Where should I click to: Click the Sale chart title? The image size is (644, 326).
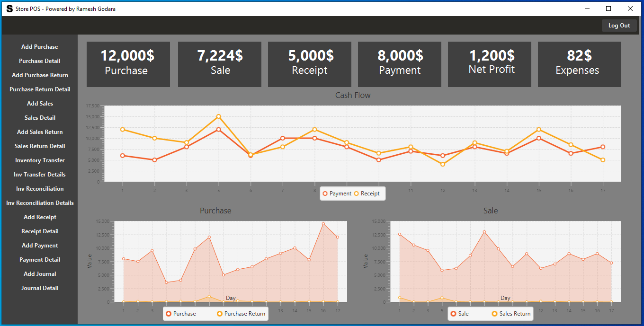point(491,211)
